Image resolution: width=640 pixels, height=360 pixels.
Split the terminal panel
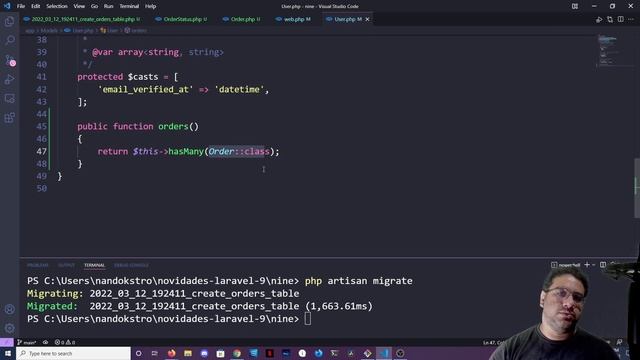click(x=603, y=265)
